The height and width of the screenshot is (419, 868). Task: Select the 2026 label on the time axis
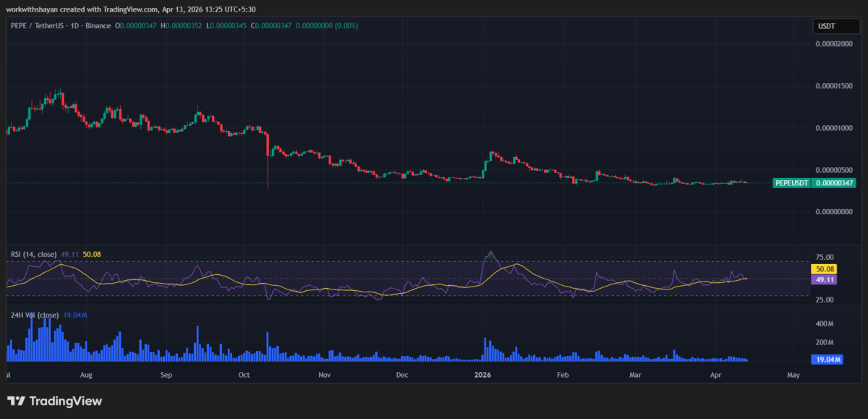coord(482,375)
